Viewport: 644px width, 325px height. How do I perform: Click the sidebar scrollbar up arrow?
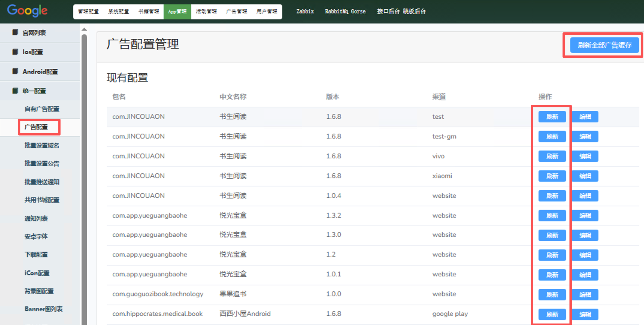pos(84,29)
